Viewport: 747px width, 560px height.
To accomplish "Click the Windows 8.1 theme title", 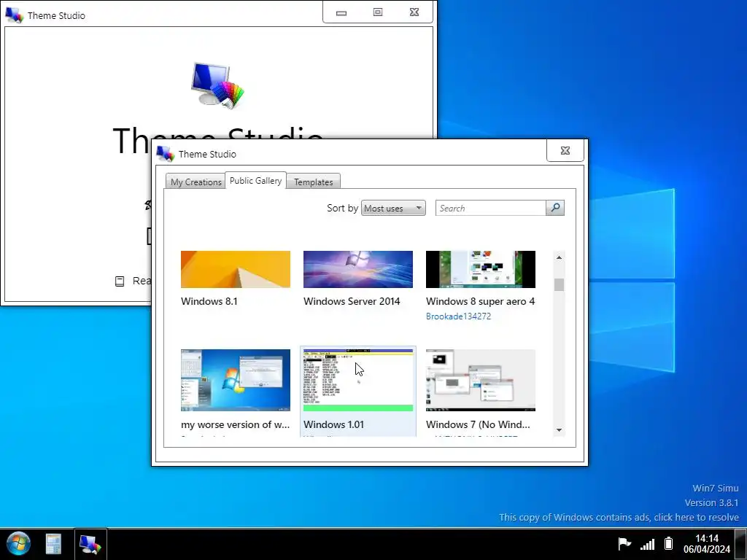I will coord(209,301).
